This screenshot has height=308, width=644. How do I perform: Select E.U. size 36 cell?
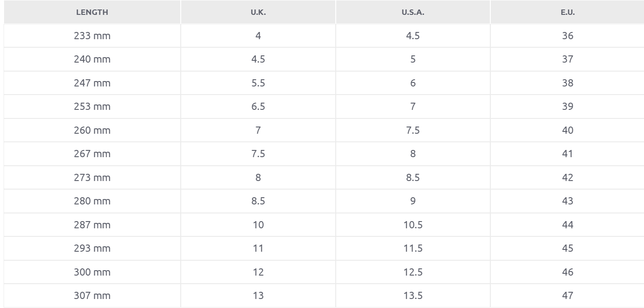568,36
